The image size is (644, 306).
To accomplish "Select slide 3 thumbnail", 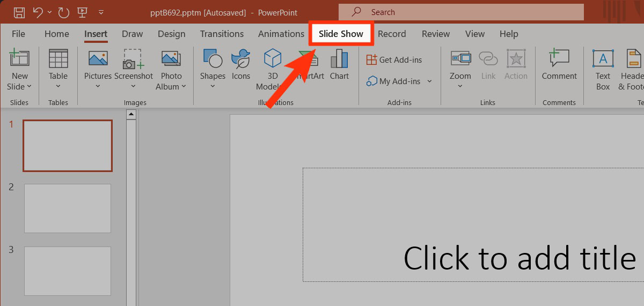I will coord(68,271).
